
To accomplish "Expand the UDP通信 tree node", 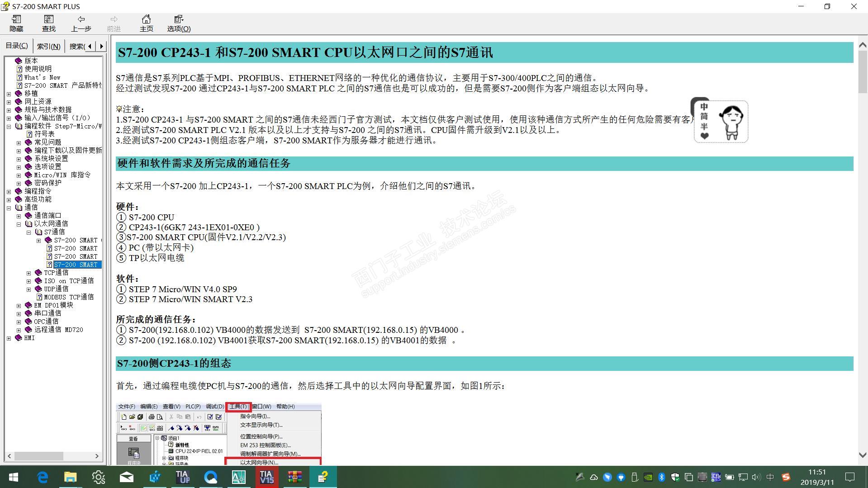I will click(x=28, y=289).
